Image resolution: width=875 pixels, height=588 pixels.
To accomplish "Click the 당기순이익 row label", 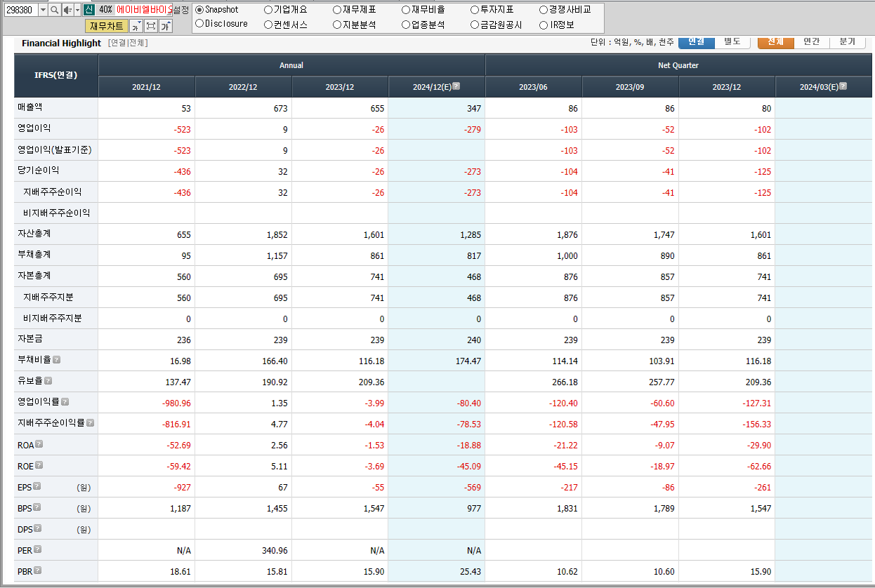I will click(x=39, y=171).
